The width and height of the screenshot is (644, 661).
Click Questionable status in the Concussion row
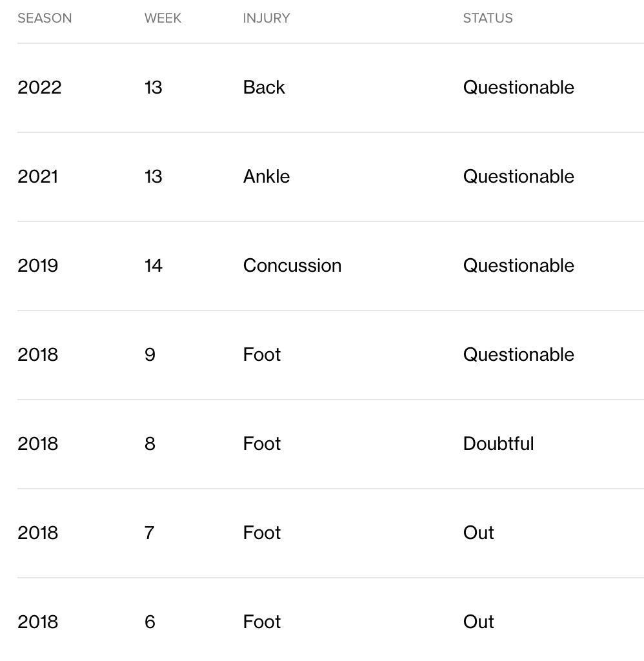(518, 265)
